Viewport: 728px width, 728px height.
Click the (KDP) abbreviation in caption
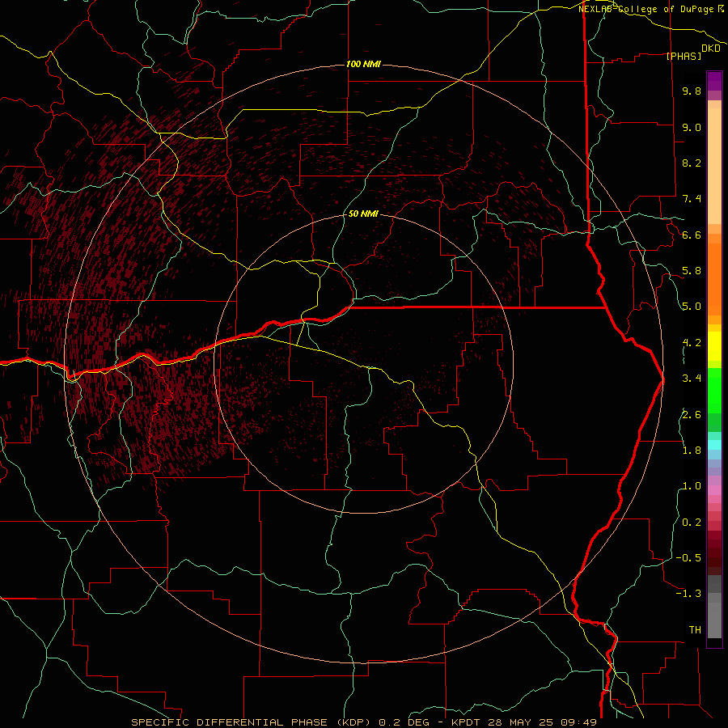click(x=353, y=722)
